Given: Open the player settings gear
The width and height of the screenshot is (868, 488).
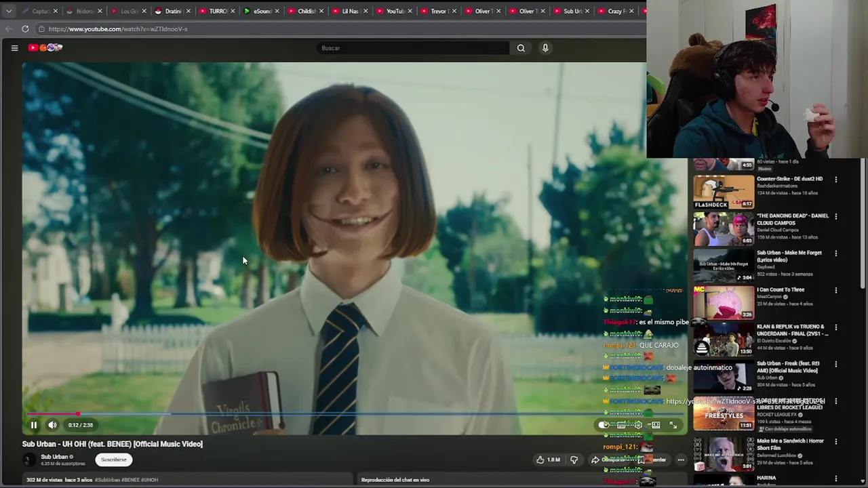Looking at the screenshot, I should (x=638, y=425).
